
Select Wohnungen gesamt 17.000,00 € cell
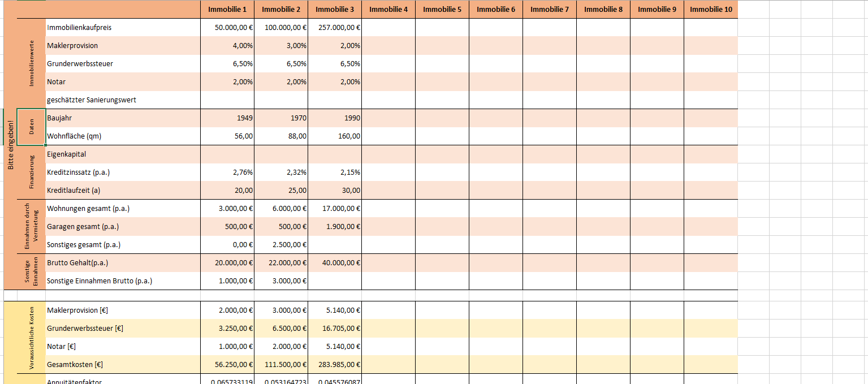tap(335, 208)
